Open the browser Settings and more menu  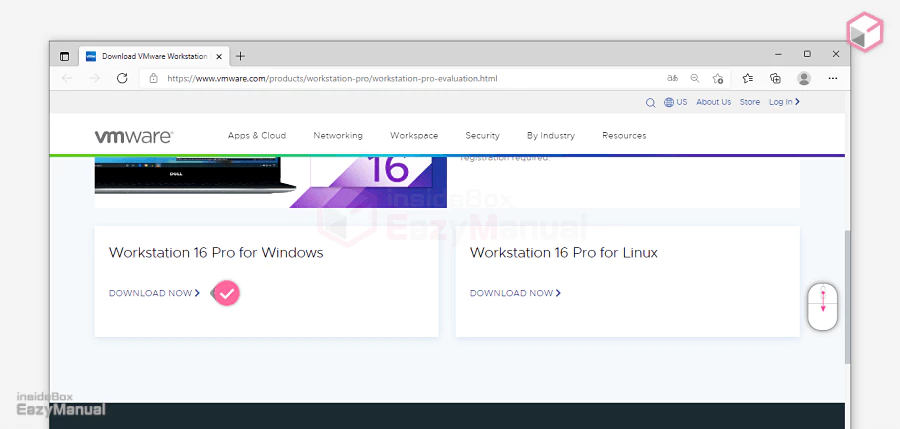click(833, 78)
